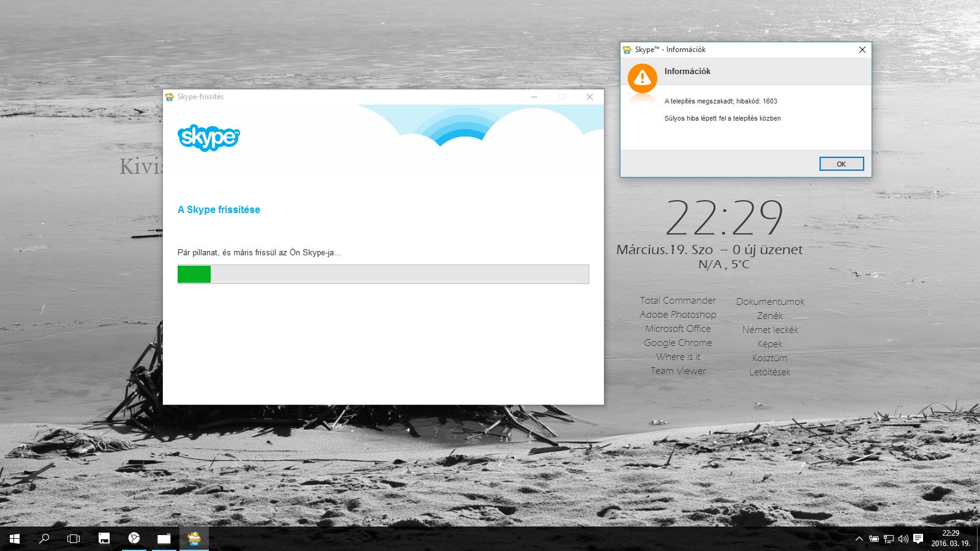Image resolution: width=980 pixels, height=551 pixels.
Task: Click the 'Súlyos hiba lépett fel' text
Action: tap(723, 118)
